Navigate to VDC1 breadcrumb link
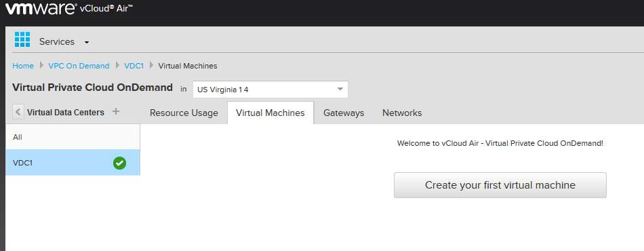The height and width of the screenshot is (251, 644). click(x=134, y=66)
